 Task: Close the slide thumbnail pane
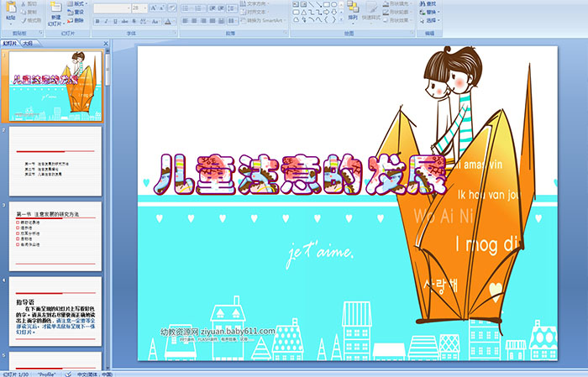click(106, 44)
